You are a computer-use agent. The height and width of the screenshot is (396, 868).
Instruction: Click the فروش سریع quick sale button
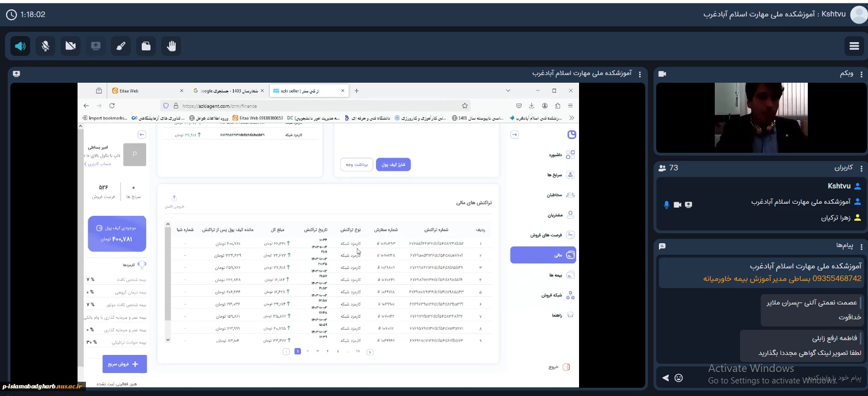(124, 364)
